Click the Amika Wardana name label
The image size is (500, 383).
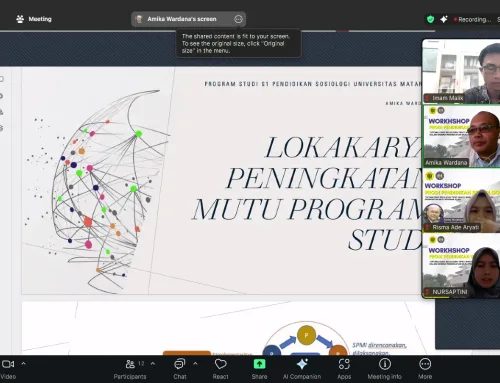pos(446,163)
